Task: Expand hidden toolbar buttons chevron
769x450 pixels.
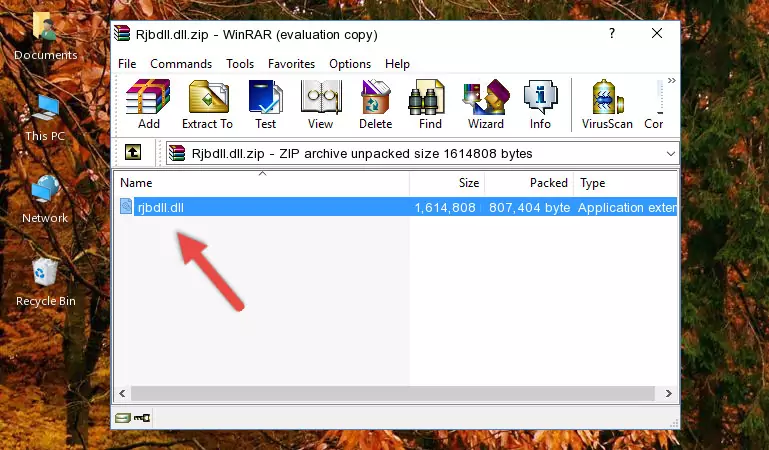Action: (671, 80)
